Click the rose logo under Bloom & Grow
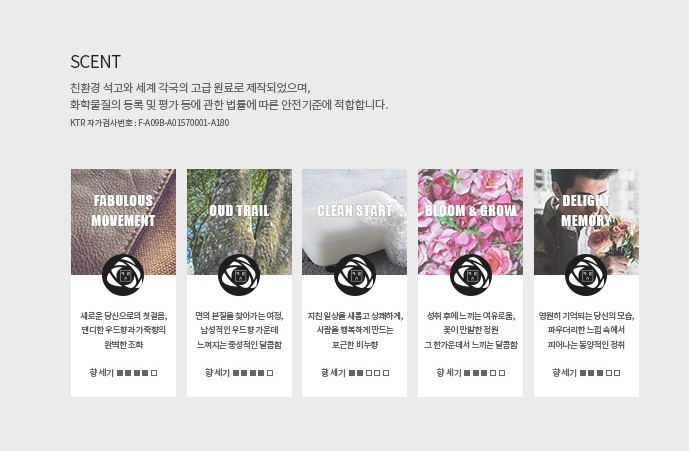 pyautogui.click(x=471, y=275)
